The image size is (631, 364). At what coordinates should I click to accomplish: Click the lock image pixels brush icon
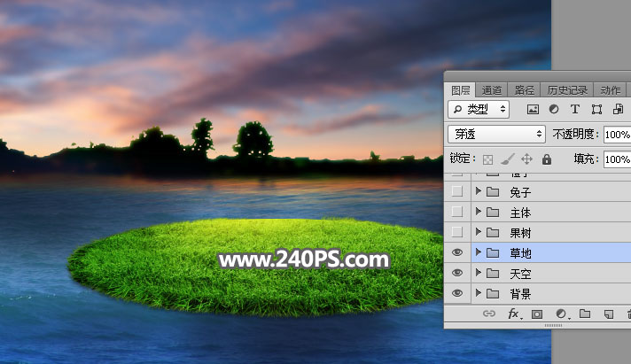click(507, 159)
